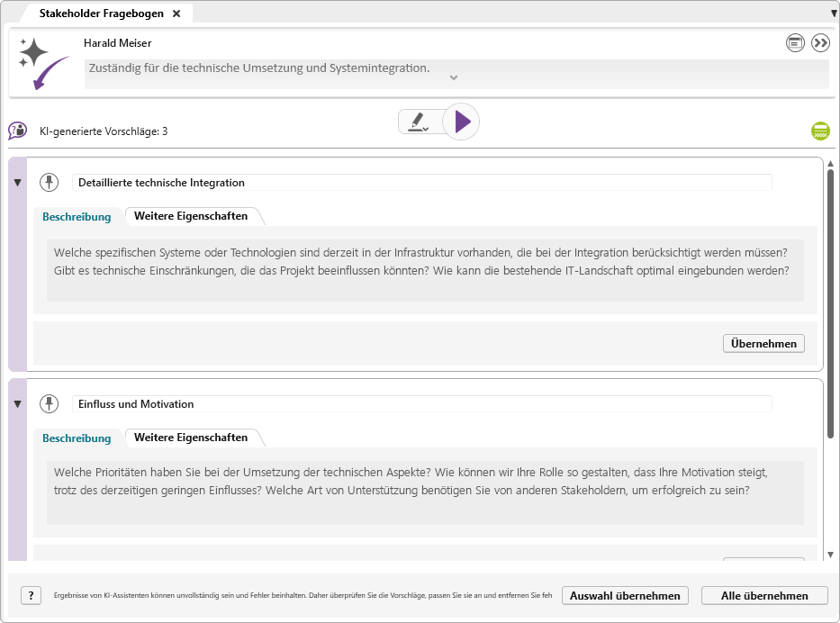Collapse the Detaillierte technische Integration suggestion
The width and height of the screenshot is (840, 623).
tap(17, 182)
